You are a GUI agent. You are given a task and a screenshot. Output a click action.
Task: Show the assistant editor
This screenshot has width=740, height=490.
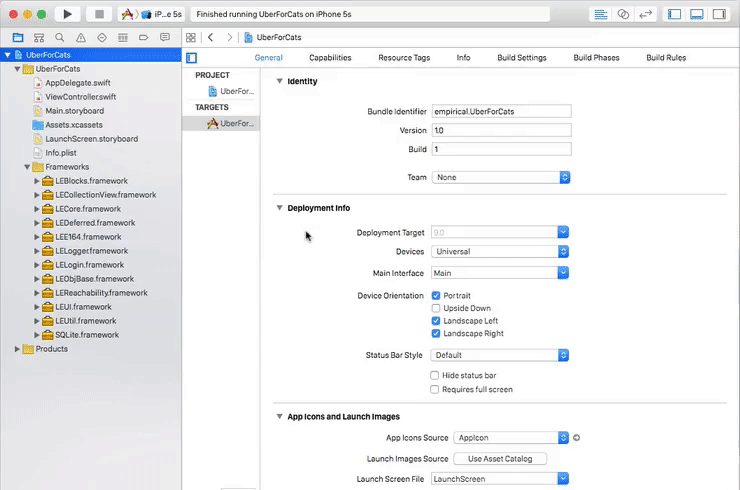coord(623,14)
